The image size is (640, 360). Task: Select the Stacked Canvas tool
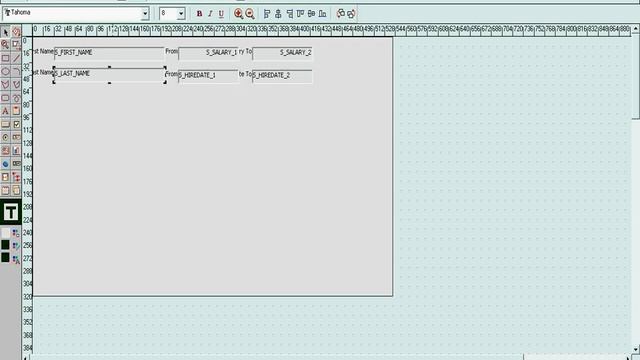[x=16, y=190]
